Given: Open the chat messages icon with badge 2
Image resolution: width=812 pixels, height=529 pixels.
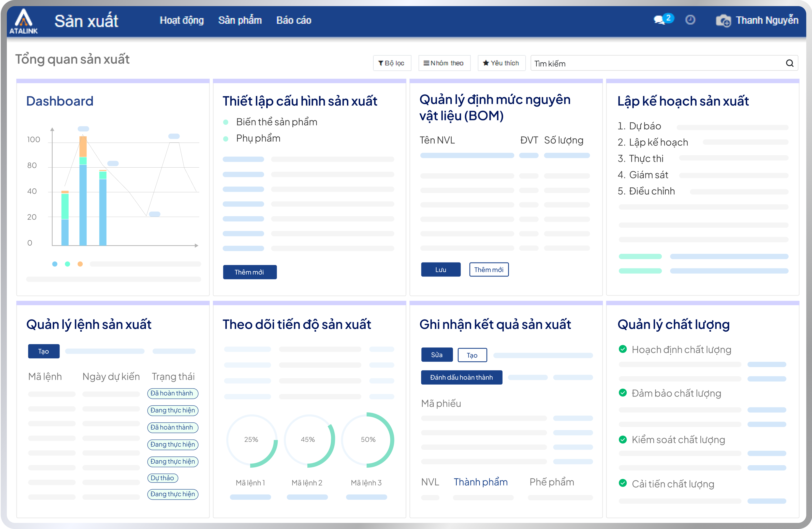Looking at the screenshot, I should [x=663, y=19].
